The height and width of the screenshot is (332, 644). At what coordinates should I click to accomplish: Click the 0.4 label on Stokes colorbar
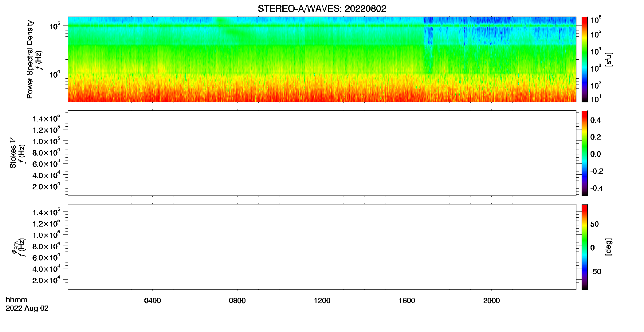pos(595,120)
